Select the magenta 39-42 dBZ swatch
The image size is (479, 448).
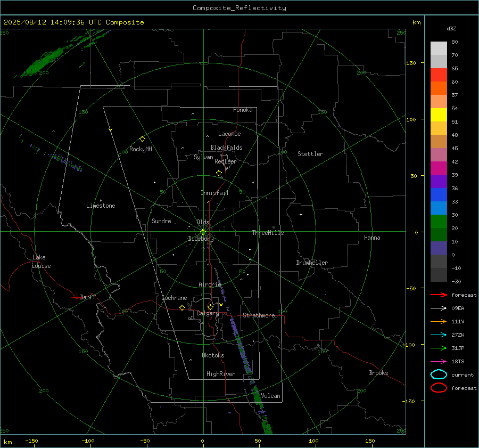pos(439,168)
